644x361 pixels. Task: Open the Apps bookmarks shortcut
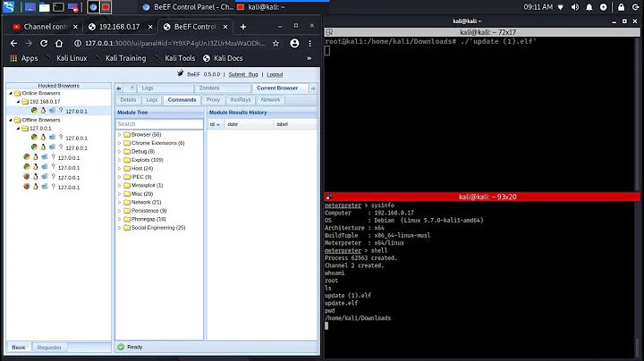click(24, 58)
